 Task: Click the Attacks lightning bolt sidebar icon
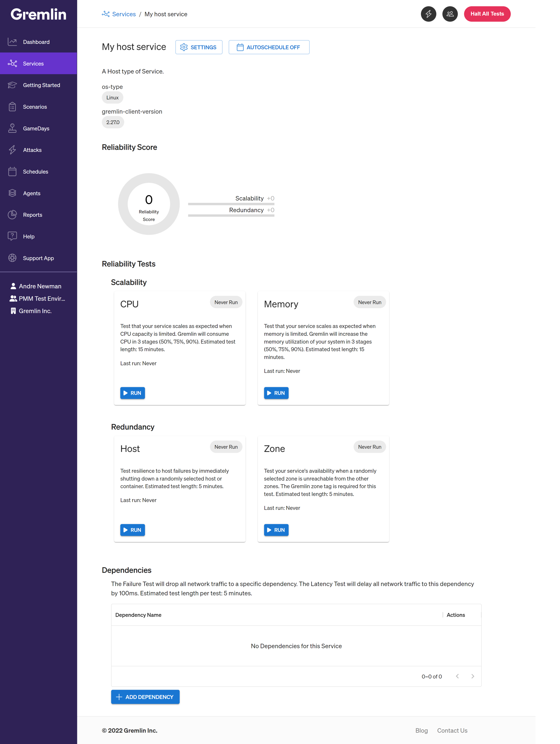[13, 150]
